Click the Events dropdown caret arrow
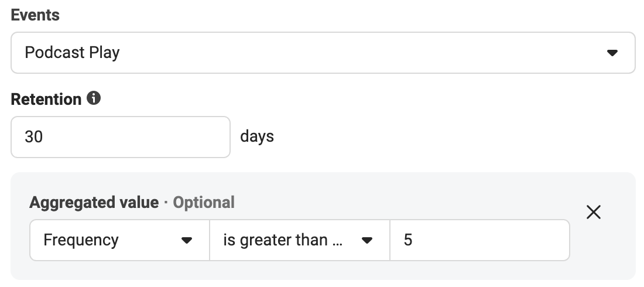 point(612,53)
